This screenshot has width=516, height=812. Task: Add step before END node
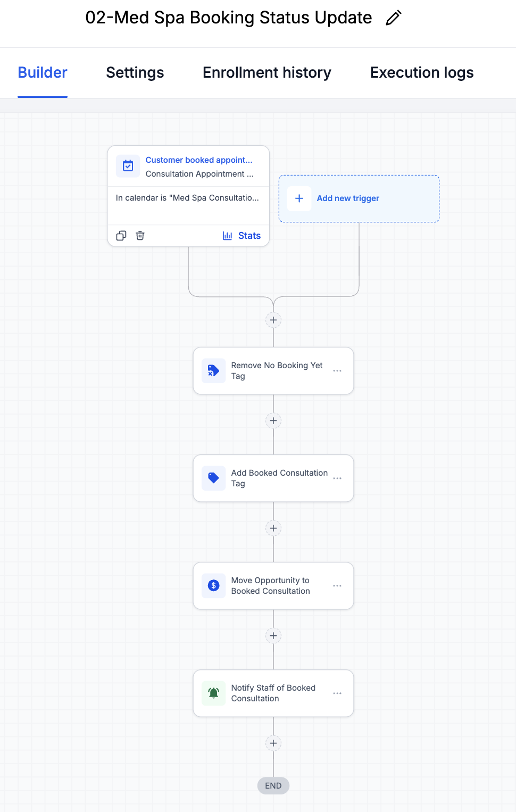coord(273,743)
